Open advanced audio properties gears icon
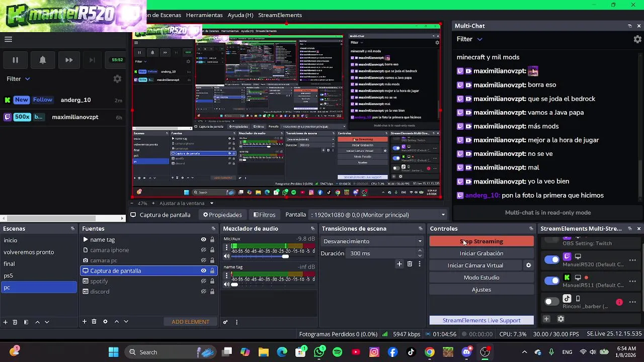Image resolution: width=644 pixels, height=362 pixels. tap(225, 322)
